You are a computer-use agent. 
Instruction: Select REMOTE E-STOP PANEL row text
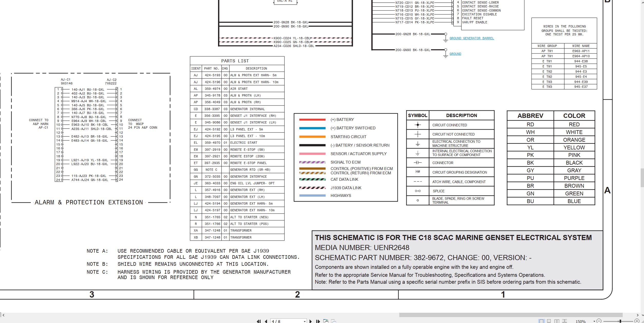click(248, 163)
